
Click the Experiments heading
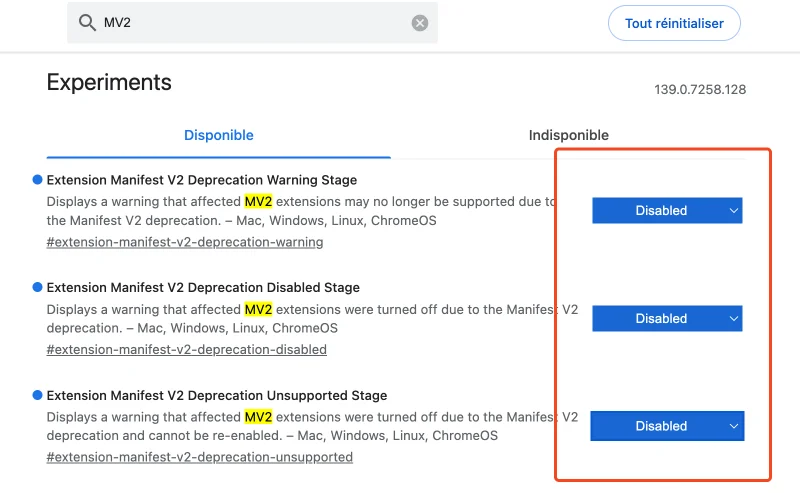point(109,82)
